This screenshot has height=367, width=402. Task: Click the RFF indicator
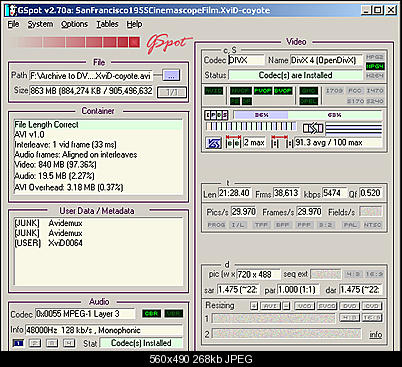(304, 225)
